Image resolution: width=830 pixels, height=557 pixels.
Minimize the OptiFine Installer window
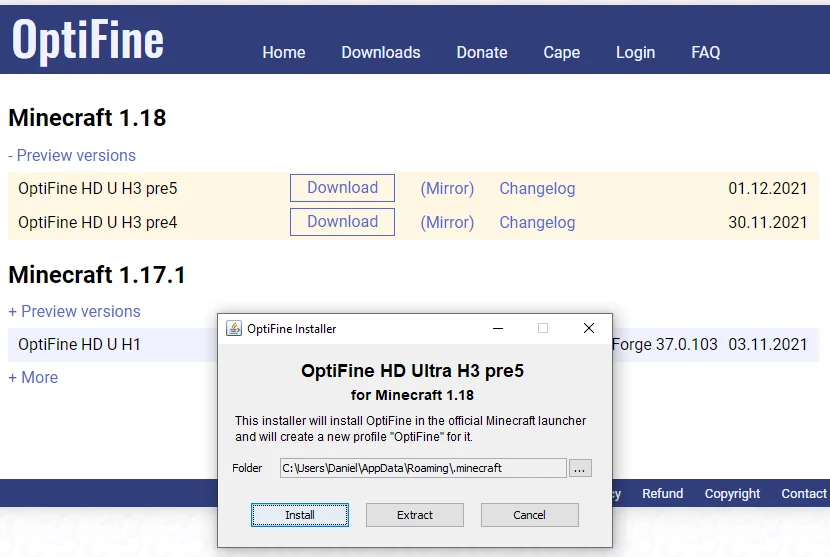click(x=497, y=328)
